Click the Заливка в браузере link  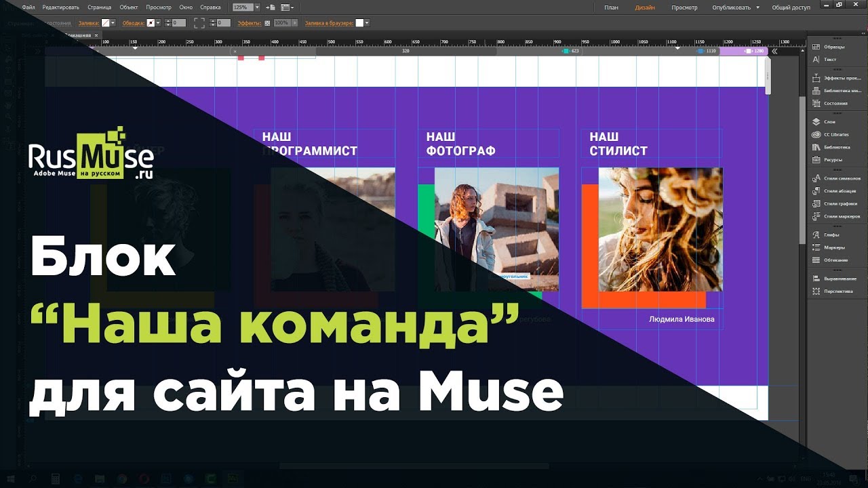tap(330, 22)
